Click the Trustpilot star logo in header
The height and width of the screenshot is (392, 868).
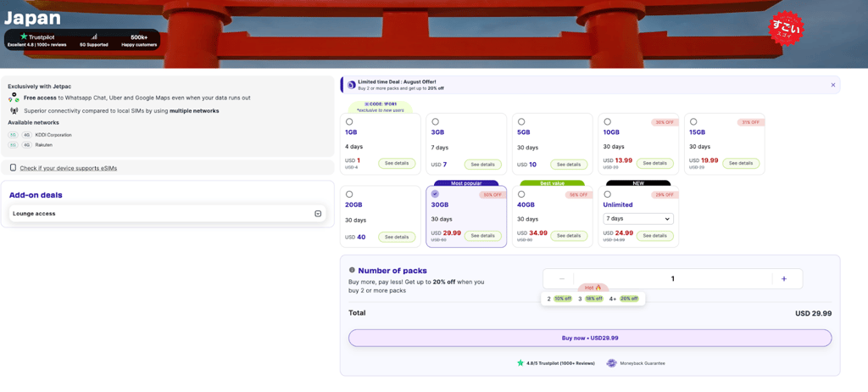point(24,36)
